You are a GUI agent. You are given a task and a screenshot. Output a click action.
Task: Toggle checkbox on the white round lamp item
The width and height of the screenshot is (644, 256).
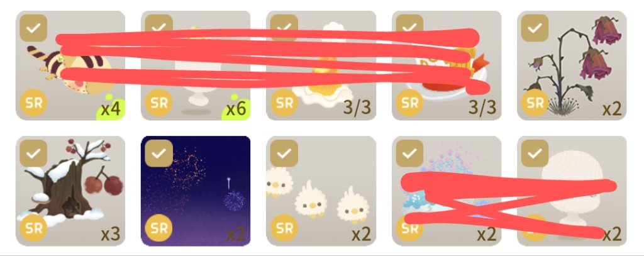point(535,153)
